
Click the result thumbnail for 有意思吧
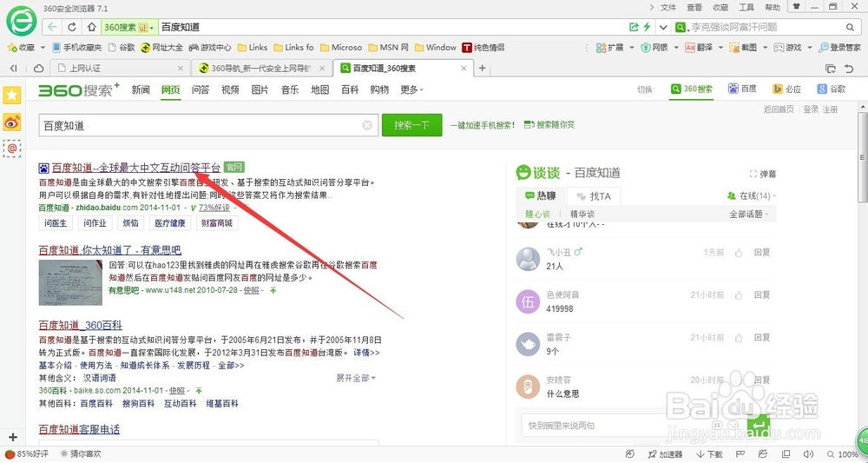pos(70,282)
